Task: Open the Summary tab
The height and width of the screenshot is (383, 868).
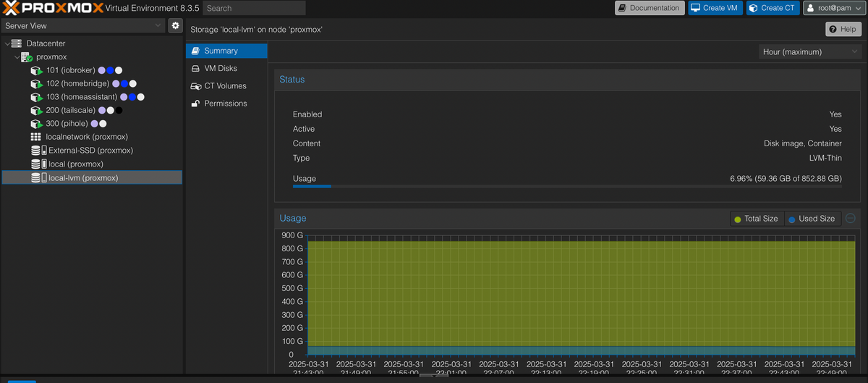Action: point(226,51)
